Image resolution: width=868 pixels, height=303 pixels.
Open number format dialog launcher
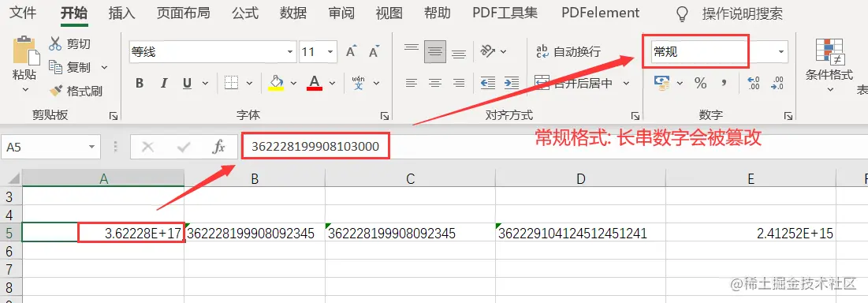pyautogui.click(x=788, y=116)
